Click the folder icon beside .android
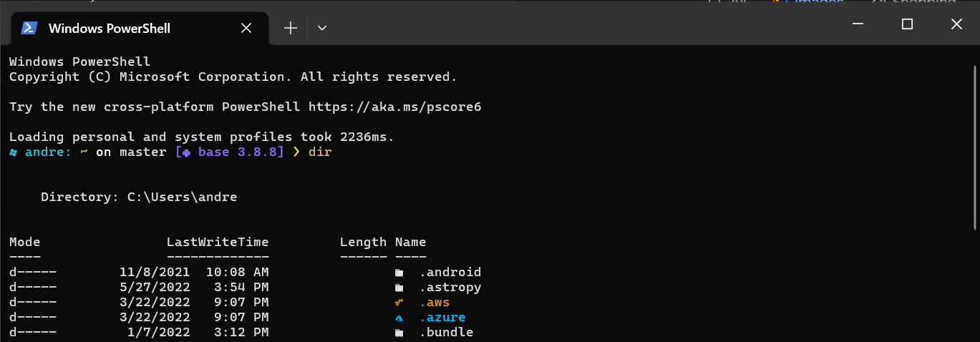Image resolution: width=980 pixels, height=342 pixels. [399, 273]
